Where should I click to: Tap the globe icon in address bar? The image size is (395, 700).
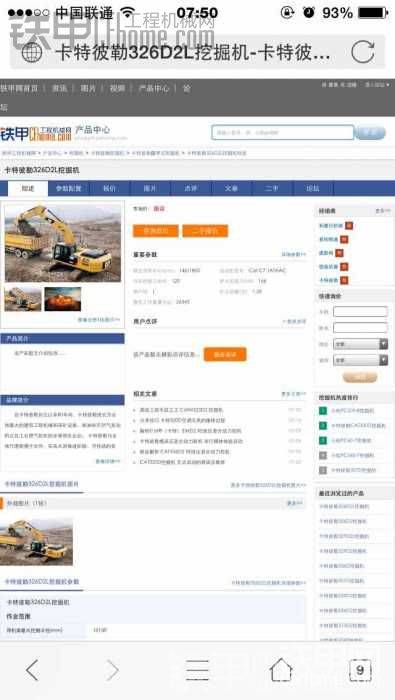[31, 52]
